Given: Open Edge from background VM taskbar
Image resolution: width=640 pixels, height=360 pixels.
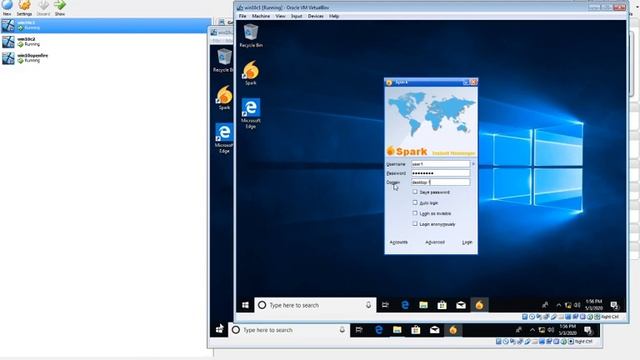Looking at the screenshot, I should click(379, 330).
